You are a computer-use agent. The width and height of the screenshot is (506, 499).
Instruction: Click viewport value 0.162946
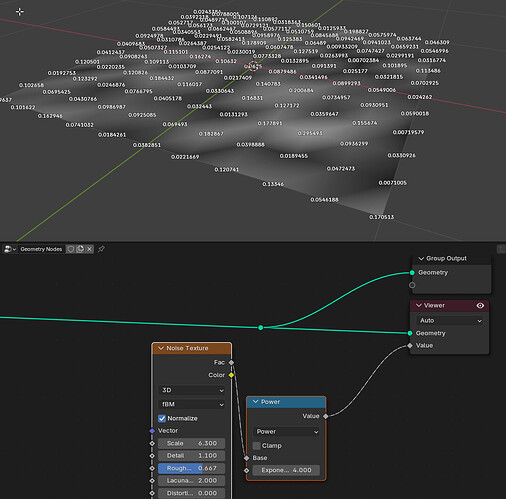pos(50,116)
